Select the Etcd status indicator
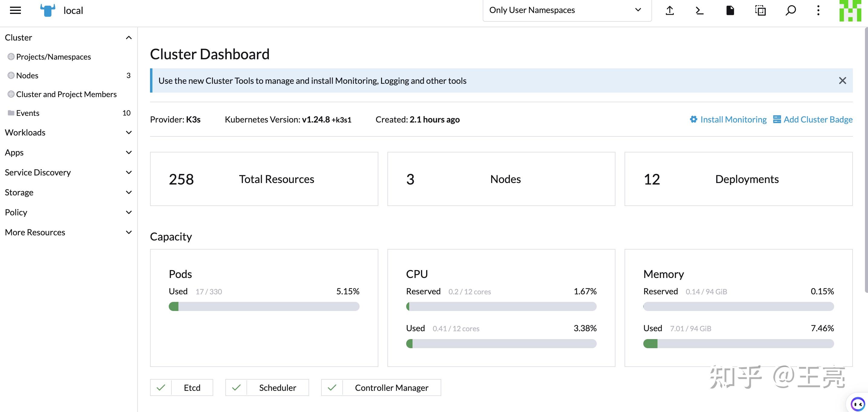This screenshot has height=412, width=868. click(181, 387)
